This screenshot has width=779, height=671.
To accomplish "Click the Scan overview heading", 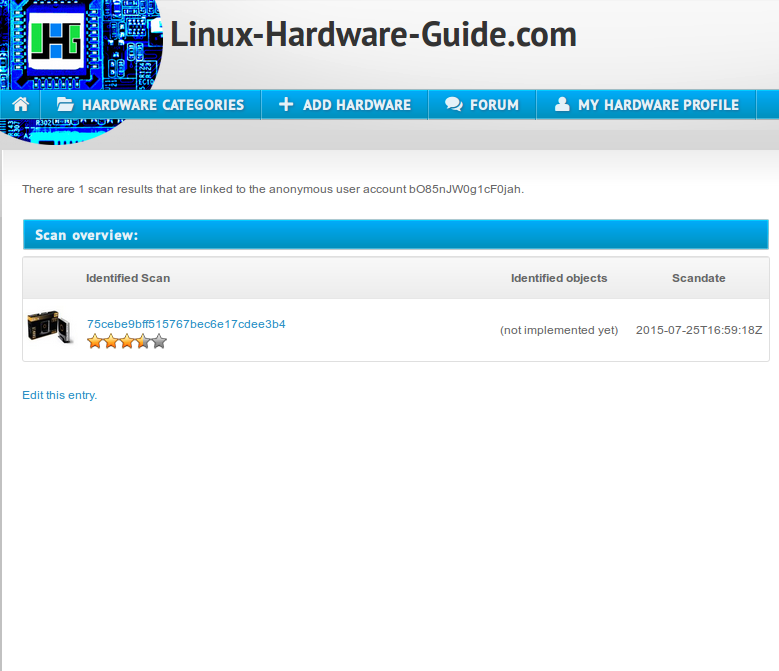I will click(x=86, y=235).
